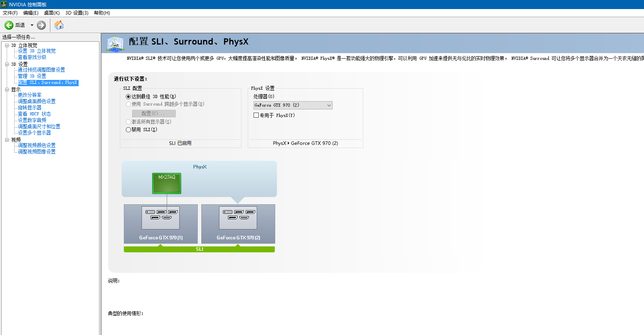Select 达到最佳 3D 性能 radio button
This screenshot has width=644, height=335.
tap(128, 96)
